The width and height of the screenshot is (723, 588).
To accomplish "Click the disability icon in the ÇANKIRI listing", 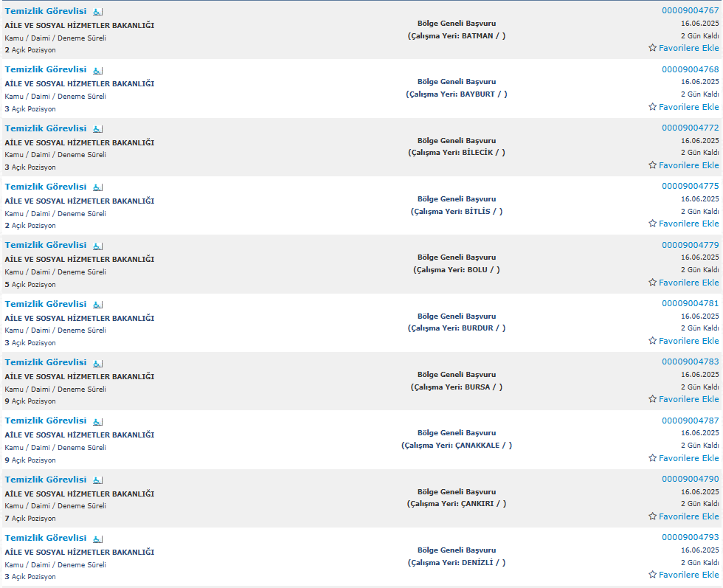I will point(97,480).
